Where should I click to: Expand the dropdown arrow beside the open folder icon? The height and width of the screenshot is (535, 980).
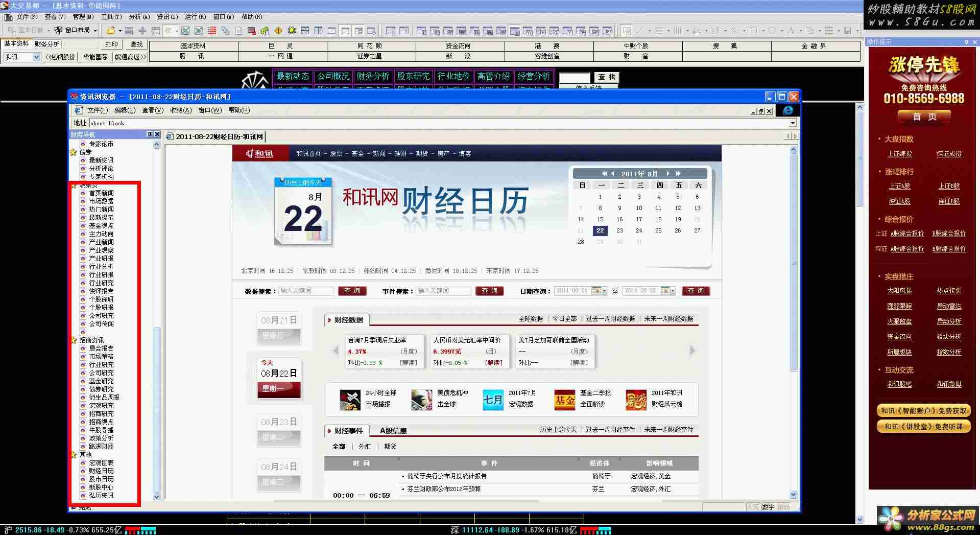click(119, 31)
